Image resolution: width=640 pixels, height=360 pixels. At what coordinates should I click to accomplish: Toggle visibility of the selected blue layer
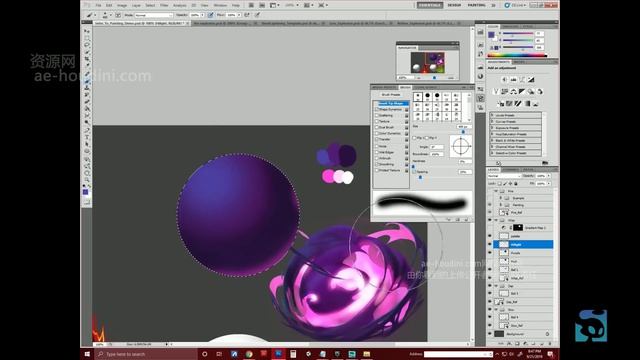(x=490, y=244)
